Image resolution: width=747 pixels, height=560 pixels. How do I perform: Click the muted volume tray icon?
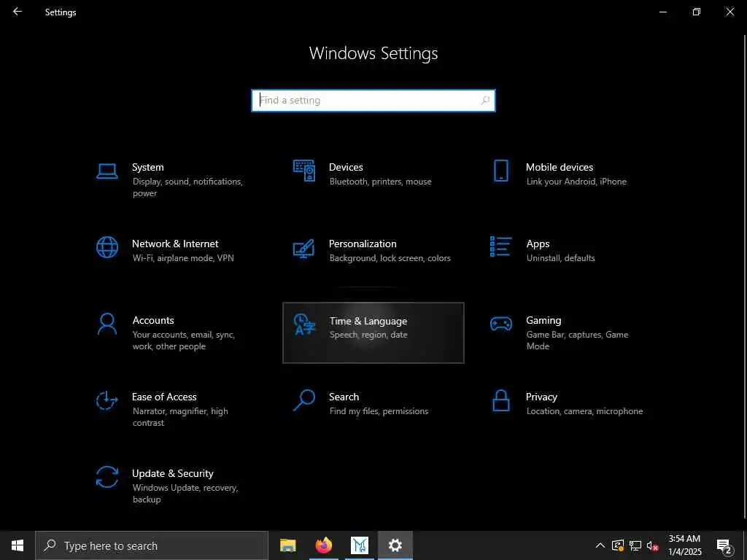click(x=653, y=545)
